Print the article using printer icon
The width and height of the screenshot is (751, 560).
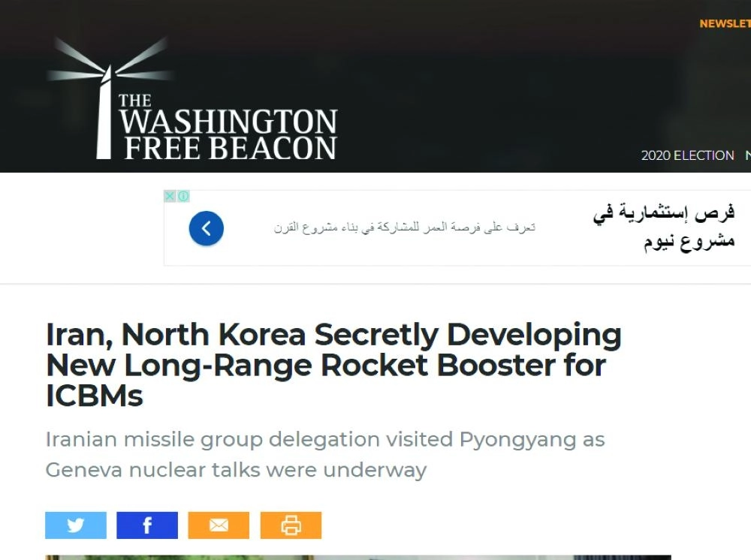[291, 525]
